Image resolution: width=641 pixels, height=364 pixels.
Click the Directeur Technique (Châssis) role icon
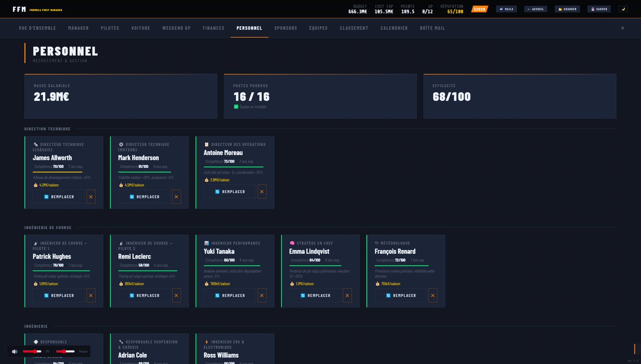(36, 145)
